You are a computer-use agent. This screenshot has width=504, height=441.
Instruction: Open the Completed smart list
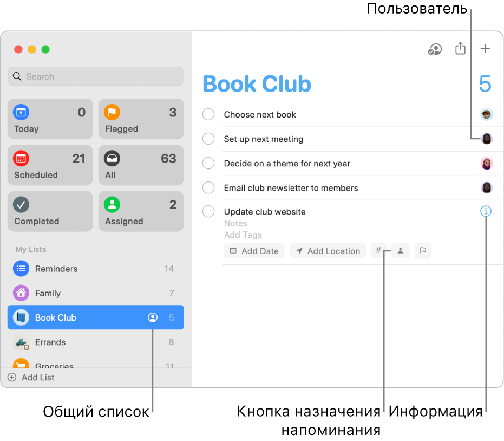[x=50, y=211]
